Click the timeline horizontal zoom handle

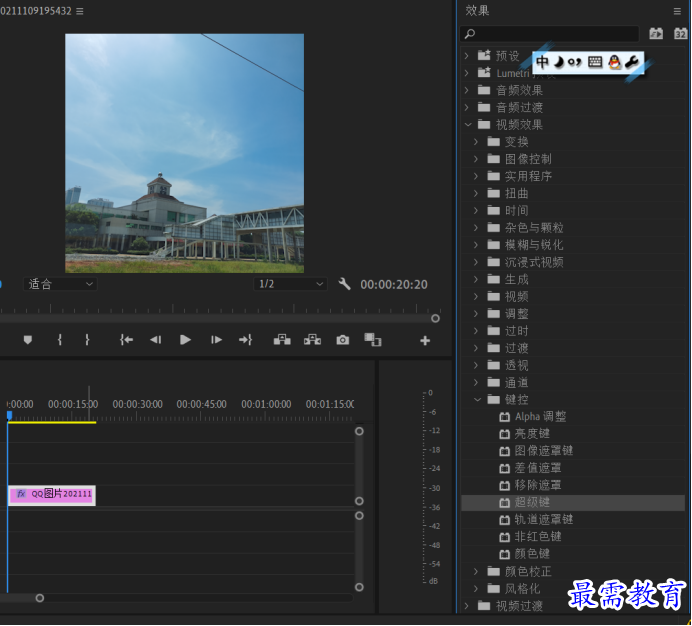pyautogui.click(x=40, y=598)
